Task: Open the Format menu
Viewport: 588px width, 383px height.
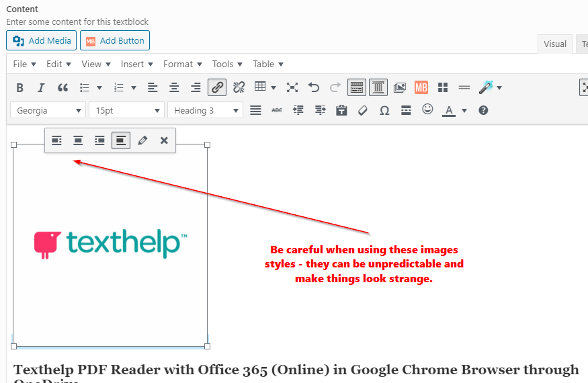Action: (x=183, y=64)
